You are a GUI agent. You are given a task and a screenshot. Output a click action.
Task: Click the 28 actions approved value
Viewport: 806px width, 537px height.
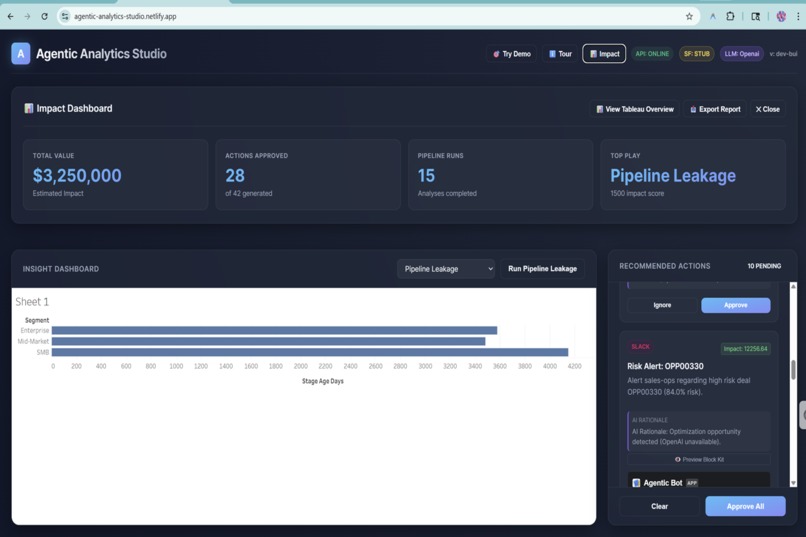coord(235,176)
